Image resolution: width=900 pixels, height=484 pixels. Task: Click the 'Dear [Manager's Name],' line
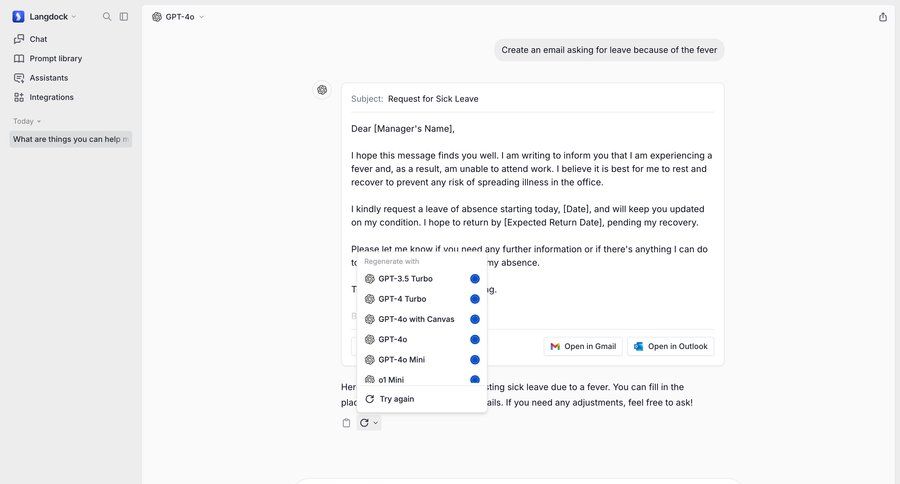pyautogui.click(x=403, y=129)
